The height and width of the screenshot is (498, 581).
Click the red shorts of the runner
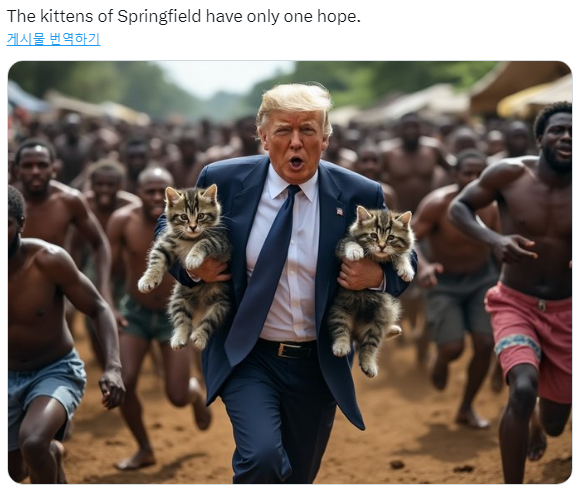[530, 339]
